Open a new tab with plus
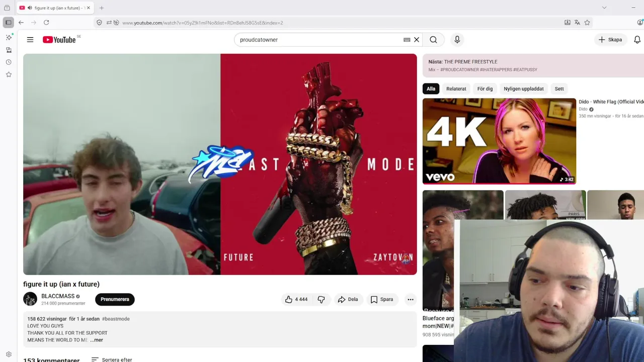Screen dimensions: 644x362 (x=102, y=8)
